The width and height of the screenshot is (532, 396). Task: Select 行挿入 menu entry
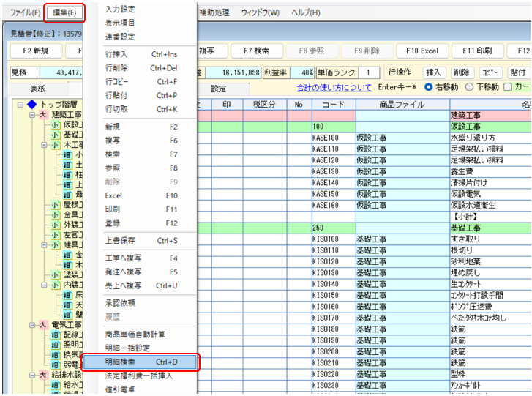coord(141,54)
